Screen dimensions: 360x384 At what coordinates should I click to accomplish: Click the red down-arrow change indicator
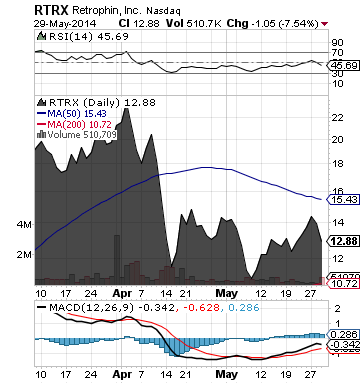324,24
